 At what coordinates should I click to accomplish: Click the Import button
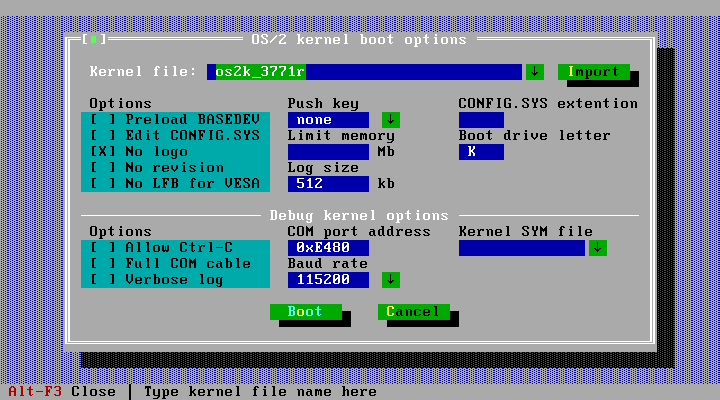(x=594, y=72)
